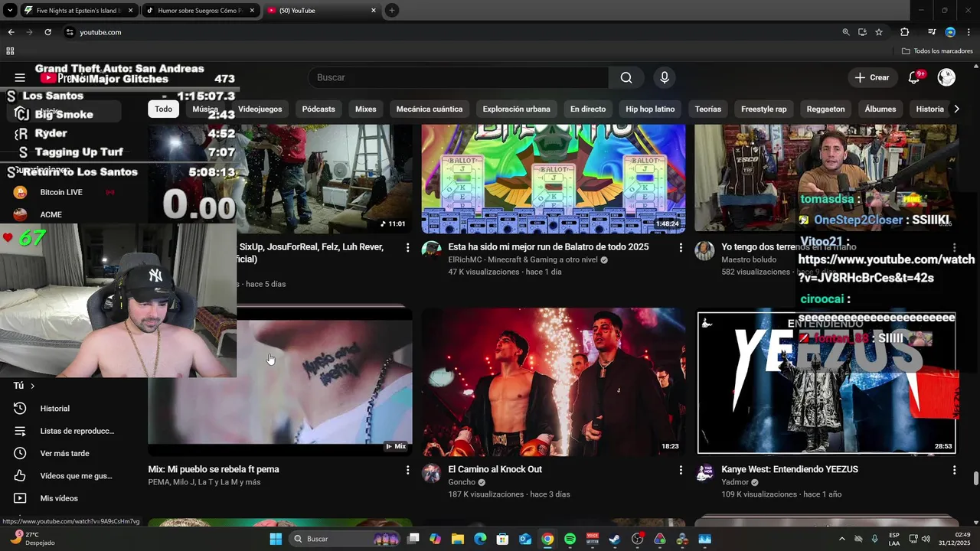Open Steam from the taskbar
The image size is (980, 551).
614,539
